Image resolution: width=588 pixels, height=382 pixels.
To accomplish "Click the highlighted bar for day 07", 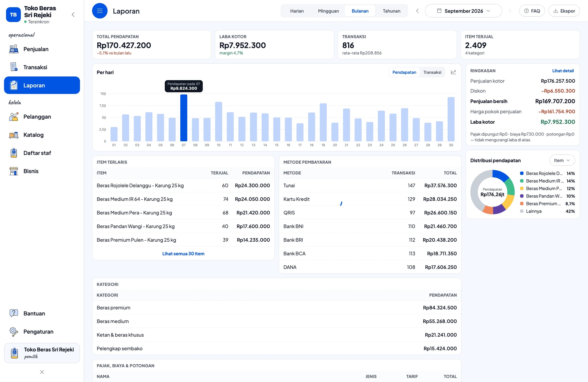I will tap(184, 118).
